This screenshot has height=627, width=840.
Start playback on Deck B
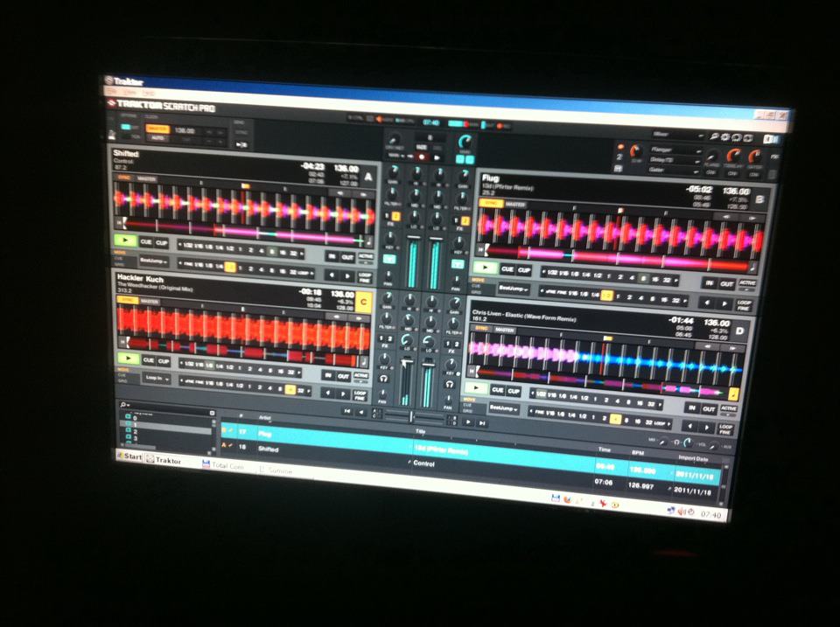[x=486, y=268]
